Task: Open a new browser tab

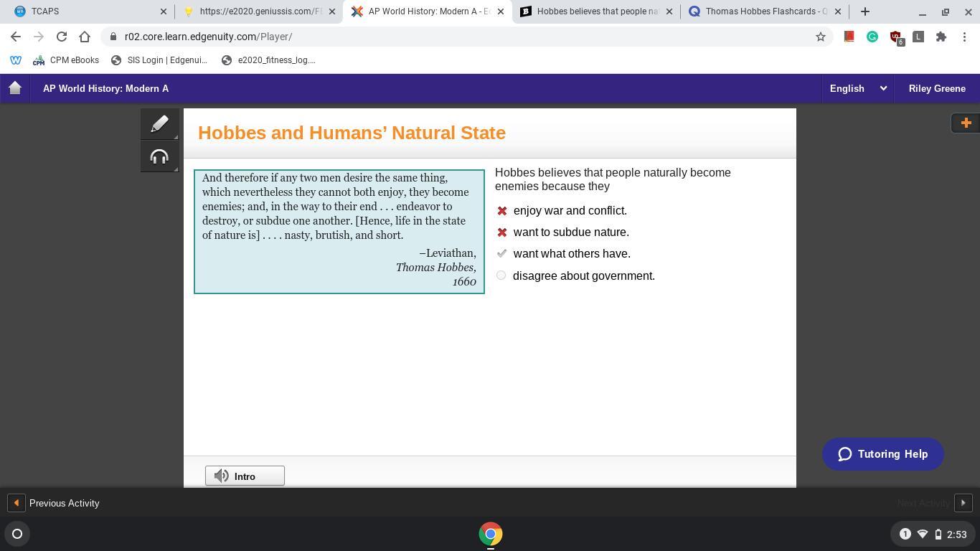Action: pyautogui.click(x=864, y=11)
